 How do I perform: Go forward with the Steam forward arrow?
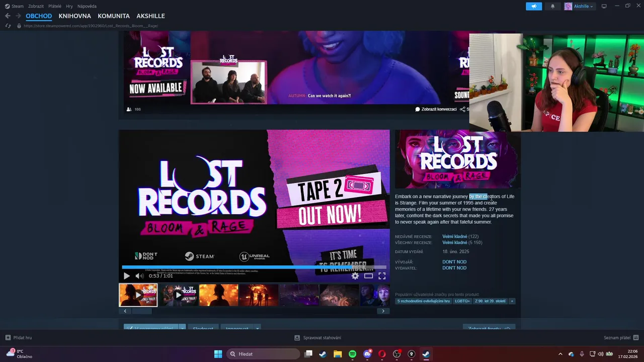18,16
